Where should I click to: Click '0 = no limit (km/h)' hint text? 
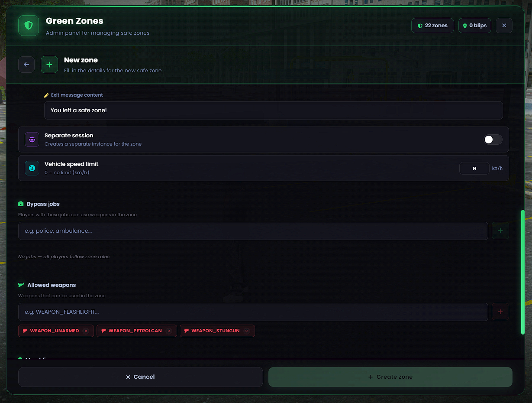pyautogui.click(x=67, y=173)
